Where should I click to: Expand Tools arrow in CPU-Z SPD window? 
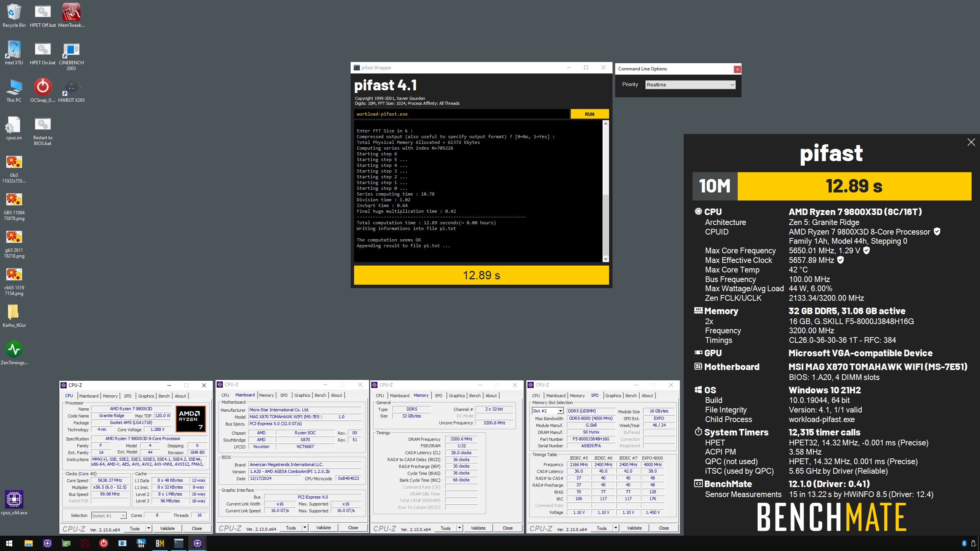(616, 528)
